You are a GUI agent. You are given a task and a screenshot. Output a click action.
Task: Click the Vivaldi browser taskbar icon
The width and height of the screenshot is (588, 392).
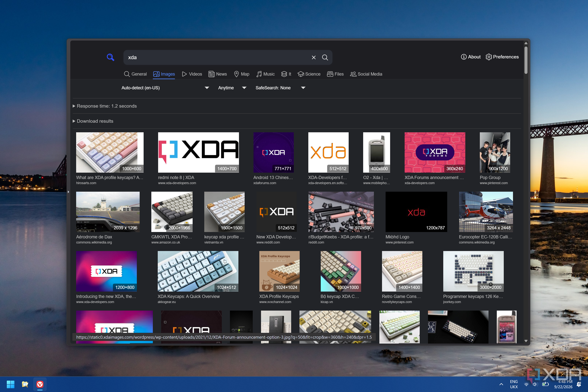[x=40, y=384]
